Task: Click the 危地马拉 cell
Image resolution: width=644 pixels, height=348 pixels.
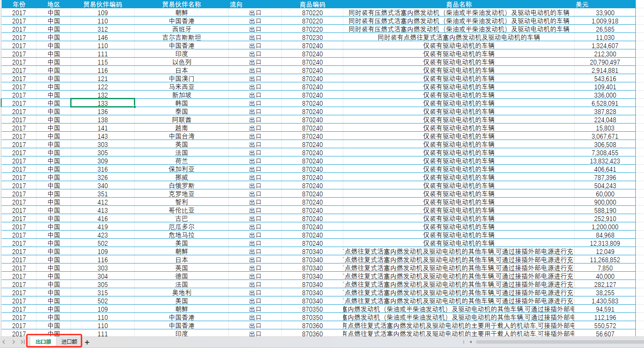Action: [182, 235]
